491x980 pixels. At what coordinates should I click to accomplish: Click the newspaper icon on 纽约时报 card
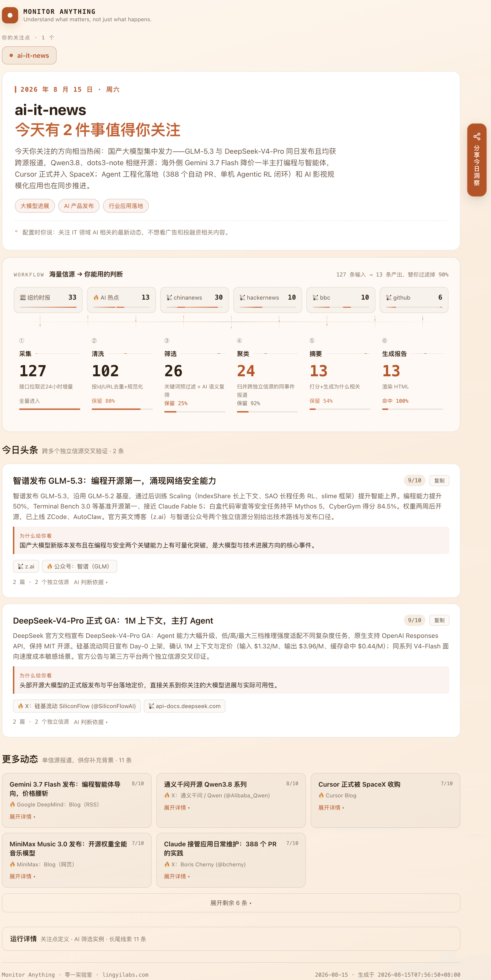click(x=23, y=297)
